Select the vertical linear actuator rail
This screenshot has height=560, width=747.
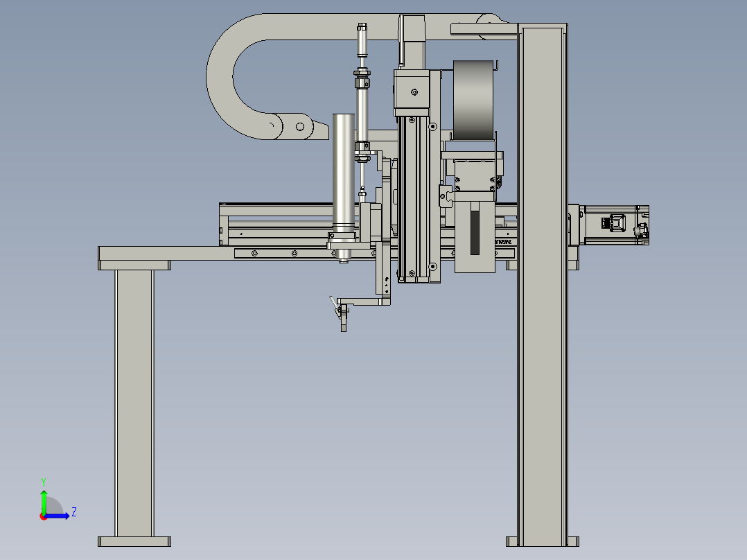414,199
